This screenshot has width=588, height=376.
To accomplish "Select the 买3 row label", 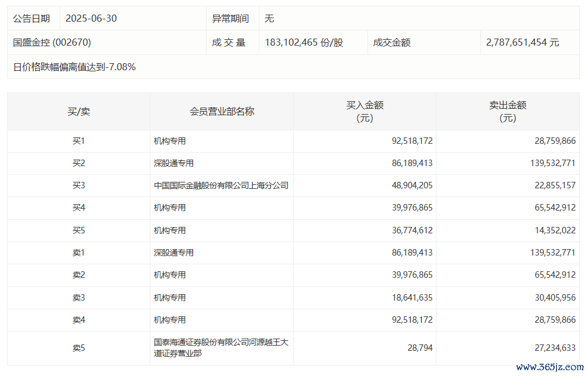I will (79, 185).
